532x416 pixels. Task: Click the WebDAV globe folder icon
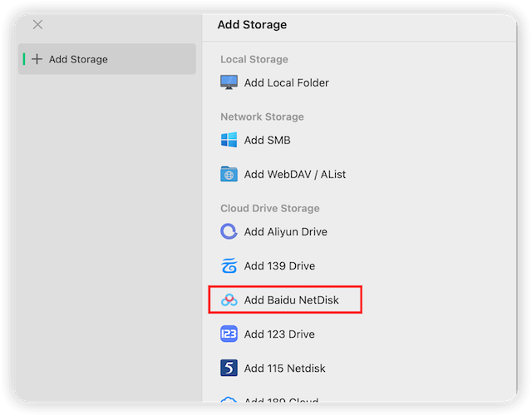(229, 174)
